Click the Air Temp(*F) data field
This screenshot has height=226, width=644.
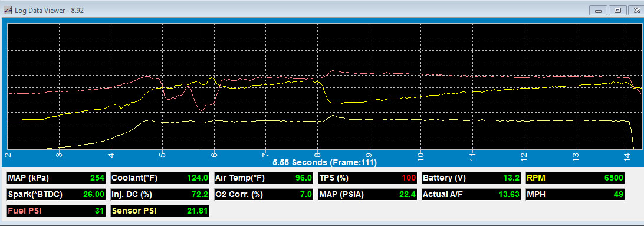(x=264, y=178)
